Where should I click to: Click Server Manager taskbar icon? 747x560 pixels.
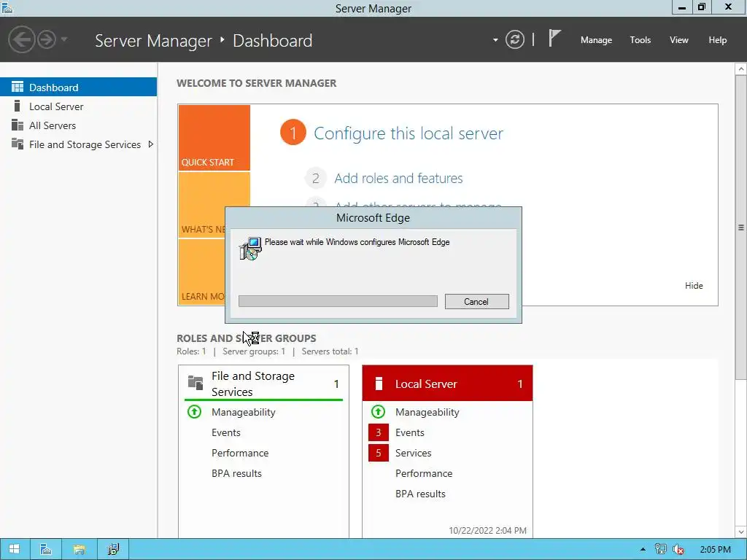(46, 550)
